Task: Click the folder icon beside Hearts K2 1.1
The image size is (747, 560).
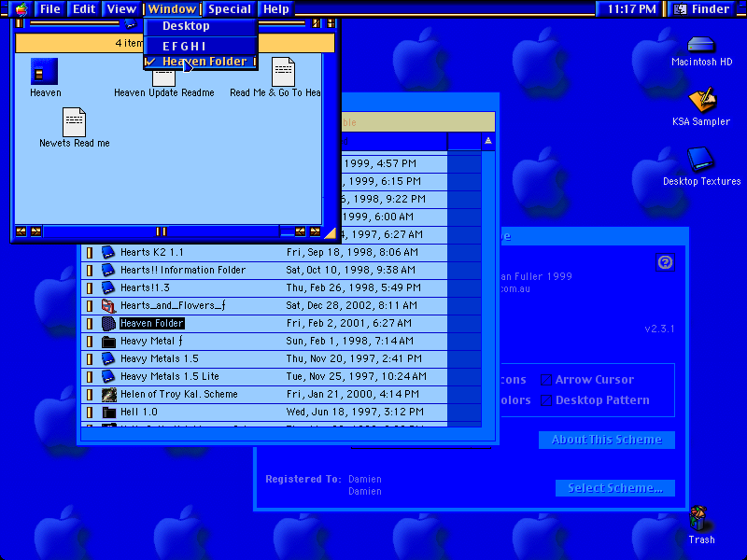Action: 108,252
